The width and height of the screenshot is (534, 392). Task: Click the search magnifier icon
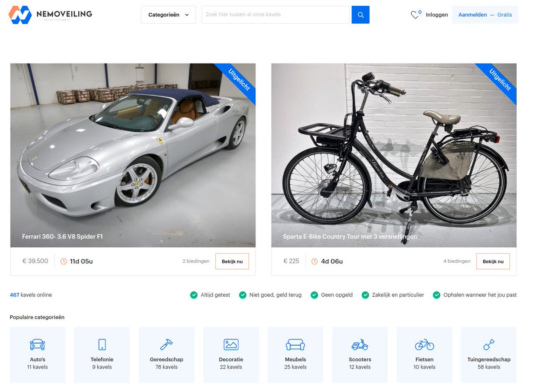(x=360, y=15)
